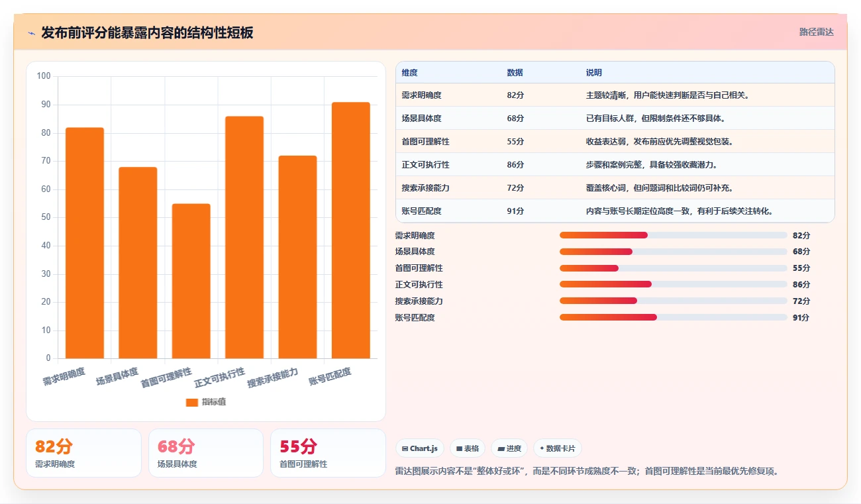Toggle the 指标值 legend swatch
The height and width of the screenshot is (504, 861).
pos(192,402)
